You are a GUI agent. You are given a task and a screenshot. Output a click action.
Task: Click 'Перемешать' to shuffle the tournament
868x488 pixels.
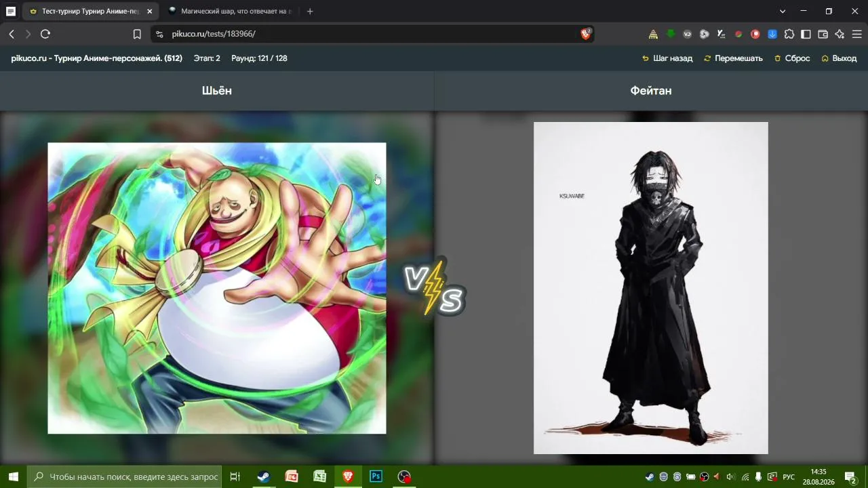click(x=733, y=58)
